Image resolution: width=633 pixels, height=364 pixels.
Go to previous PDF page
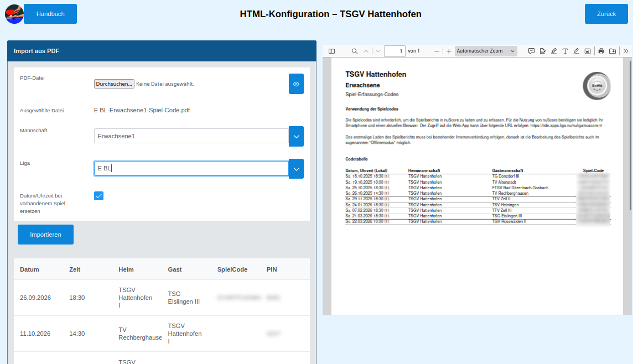pos(366,51)
